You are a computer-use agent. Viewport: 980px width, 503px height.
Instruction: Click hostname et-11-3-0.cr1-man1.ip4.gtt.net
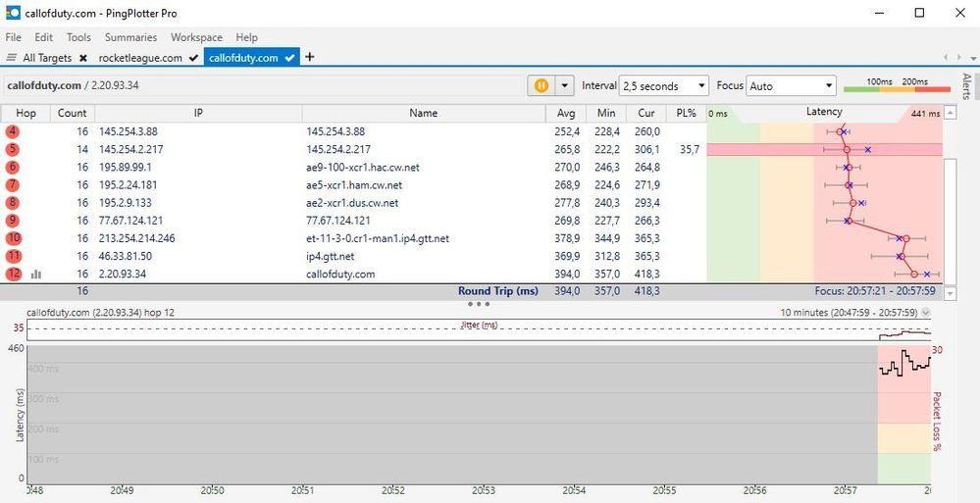pos(378,238)
